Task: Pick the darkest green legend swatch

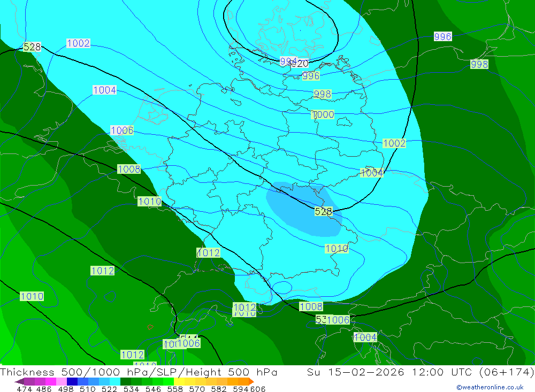Action: coord(126,381)
